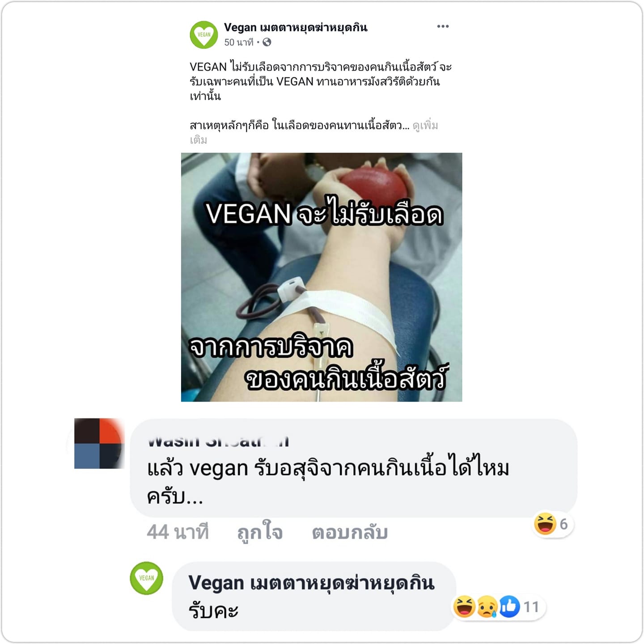The image size is (644, 644).
Task: Click the sad emoji on Vegan reply
Action: [x=487, y=606]
